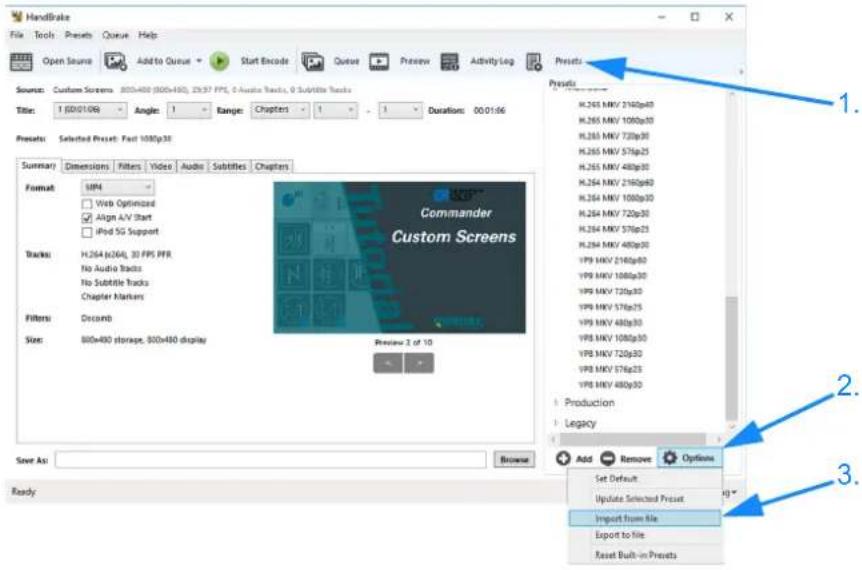Switch to the Filters tab

[x=130, y=167]
